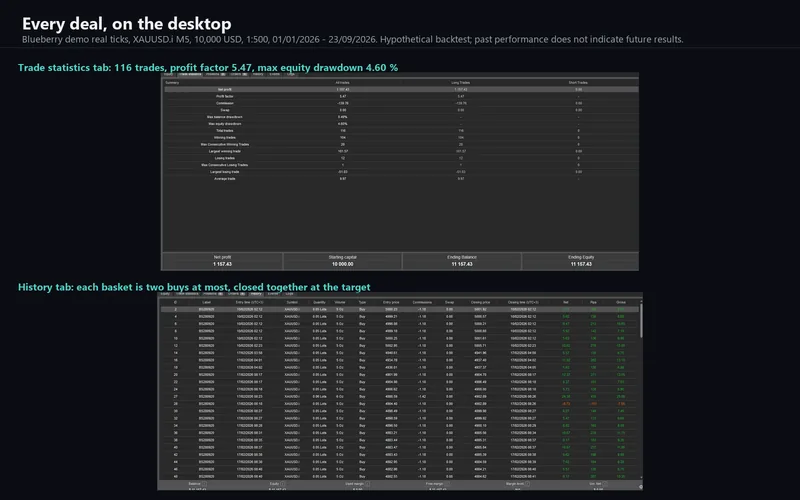Click the info icon beside Free margin
The height and width of the screenshot is (500, 800).
(x=447, y=484)
